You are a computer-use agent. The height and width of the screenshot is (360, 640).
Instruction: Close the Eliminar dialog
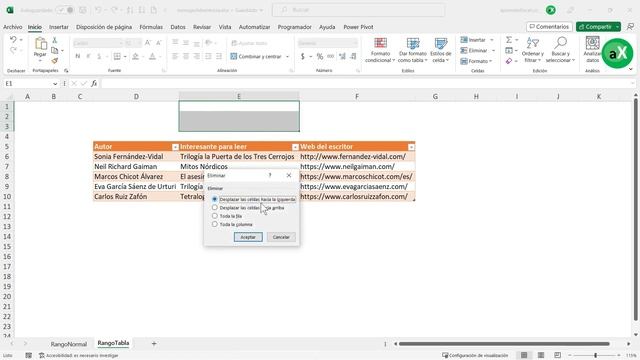289,175
